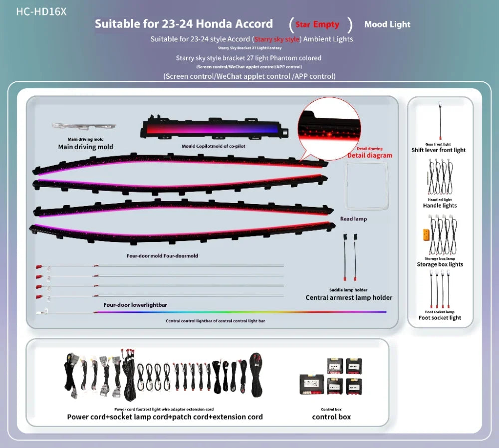The width and height of the screenshot is (499, 448).
Task: Select the foot socket light cables
Action: pyautogui.click(x=440, y=290)
